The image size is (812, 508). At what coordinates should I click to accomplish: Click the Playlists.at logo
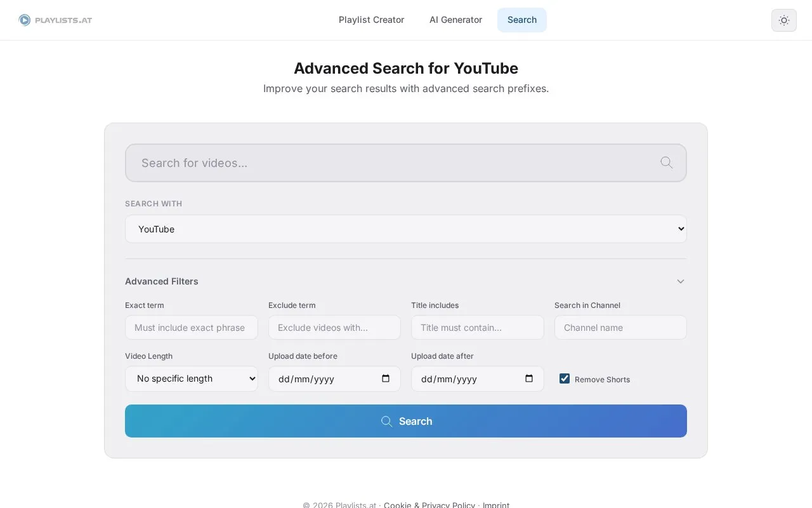(x=56, y=20)
